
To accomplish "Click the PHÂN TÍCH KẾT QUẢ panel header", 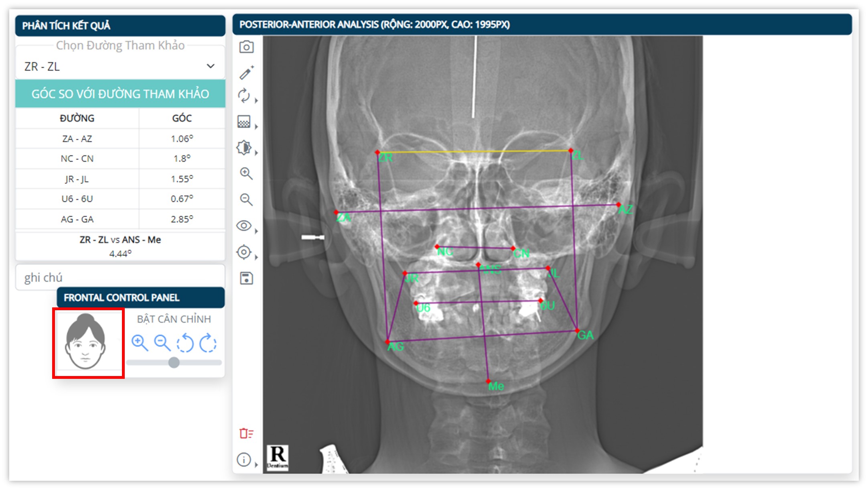I will tap(120, 26).
